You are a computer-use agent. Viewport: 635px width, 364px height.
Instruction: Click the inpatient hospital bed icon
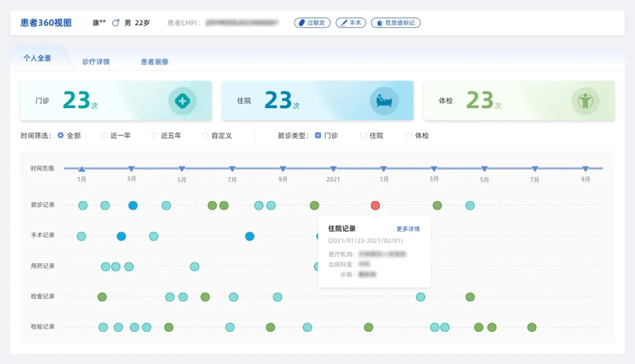click(383, 101)
